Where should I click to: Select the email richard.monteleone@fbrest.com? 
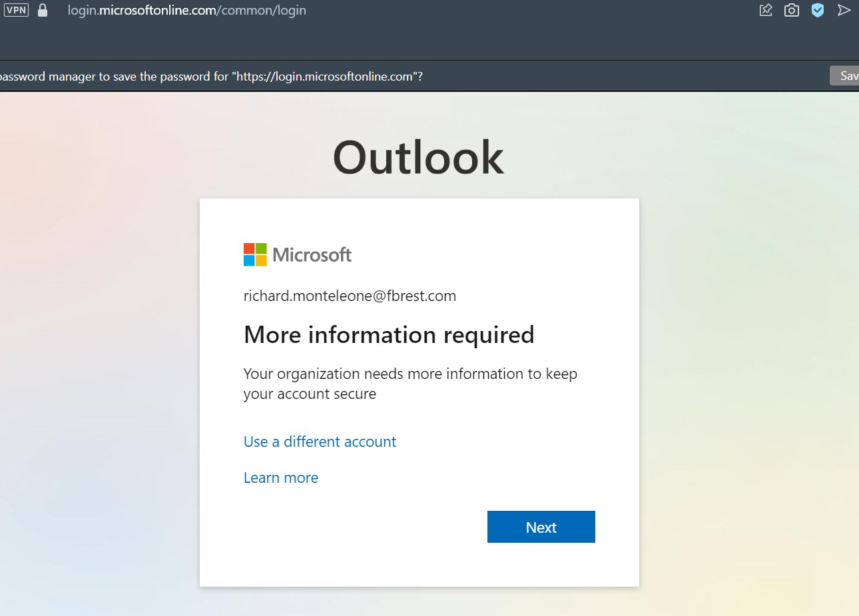(350, 296)
